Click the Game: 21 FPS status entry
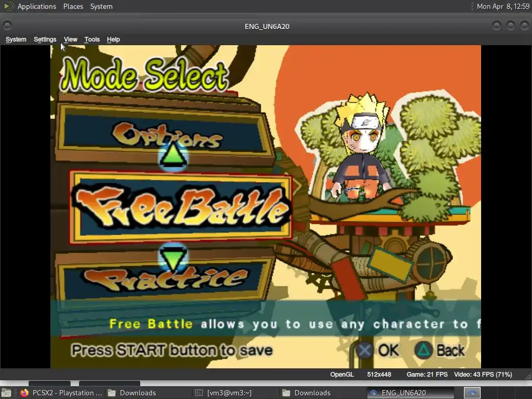The width and height of the screenshot is (532, 399). 427,375
